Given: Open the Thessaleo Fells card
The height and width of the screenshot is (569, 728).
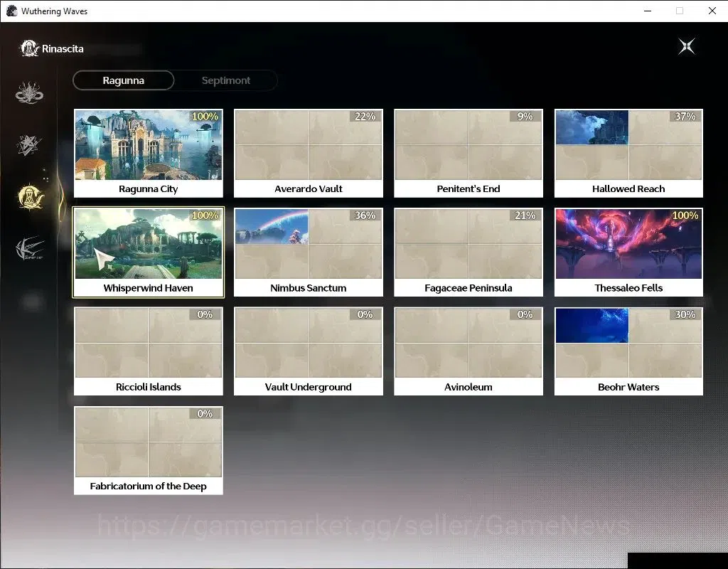Looking at the screenshot, I should tap(628, 252).
